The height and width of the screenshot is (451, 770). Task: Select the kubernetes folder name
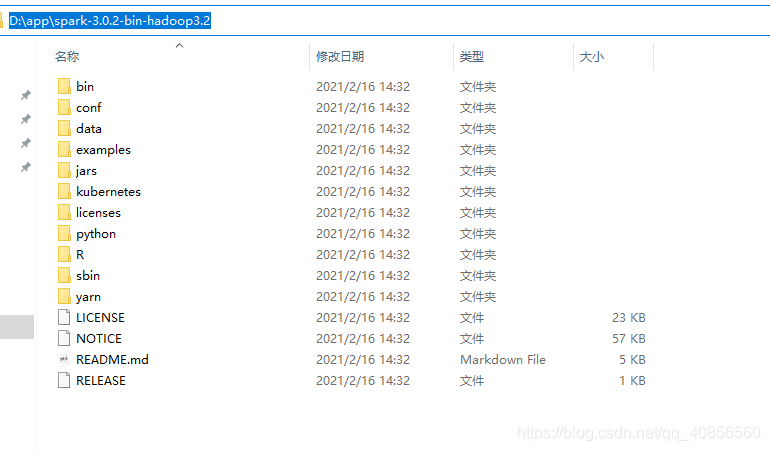tap(108, 192)
